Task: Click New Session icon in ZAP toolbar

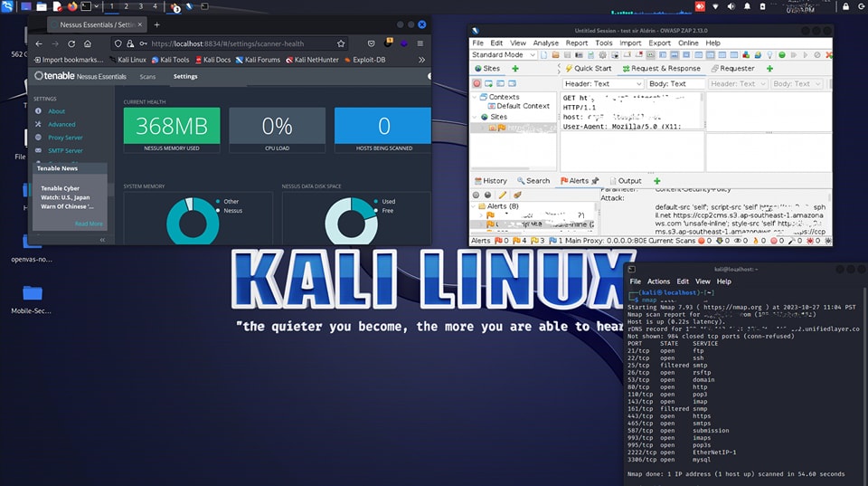Action: click(544, 55)
